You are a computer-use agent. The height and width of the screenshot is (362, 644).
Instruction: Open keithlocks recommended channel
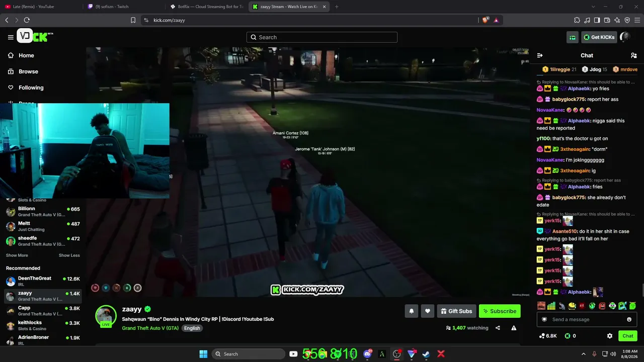[43, 325]
